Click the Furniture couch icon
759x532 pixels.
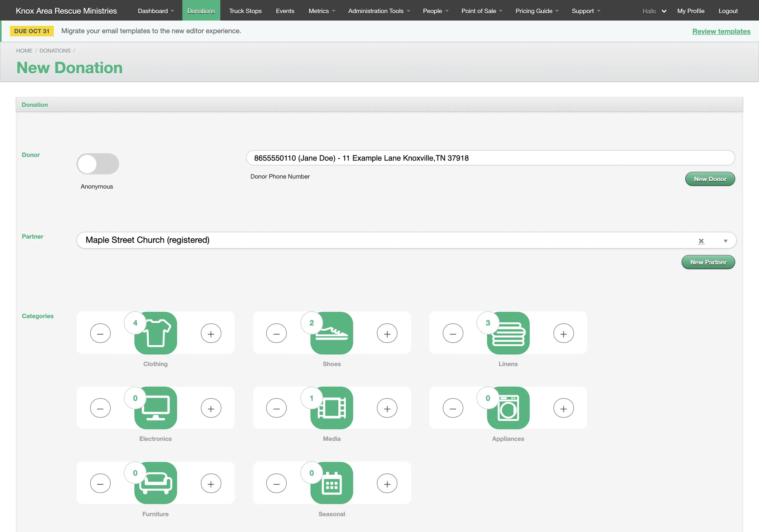[156, 483]
